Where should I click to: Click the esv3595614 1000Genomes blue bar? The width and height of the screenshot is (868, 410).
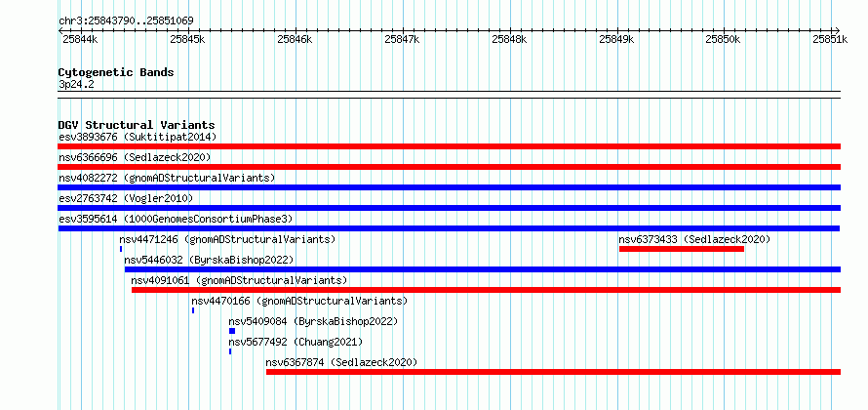[x=449, y=228]
